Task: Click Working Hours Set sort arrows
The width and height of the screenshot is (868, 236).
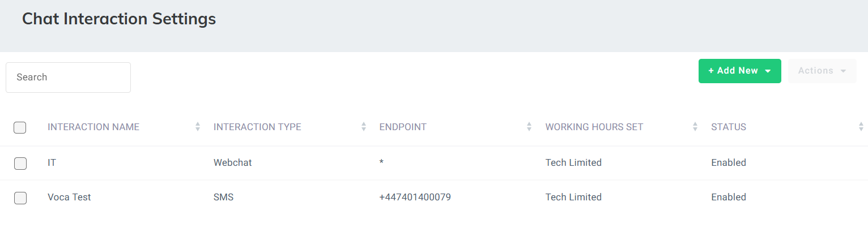Action: point(695,127)
